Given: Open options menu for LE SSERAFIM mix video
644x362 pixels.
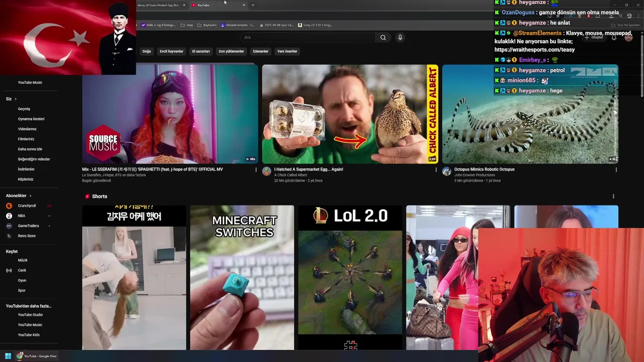Looking at the screenshot, I should pos(256,170).
